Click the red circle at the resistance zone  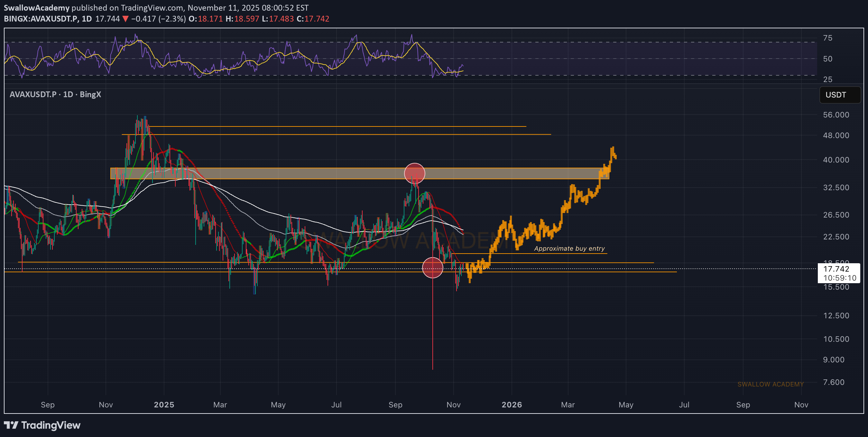414,173
